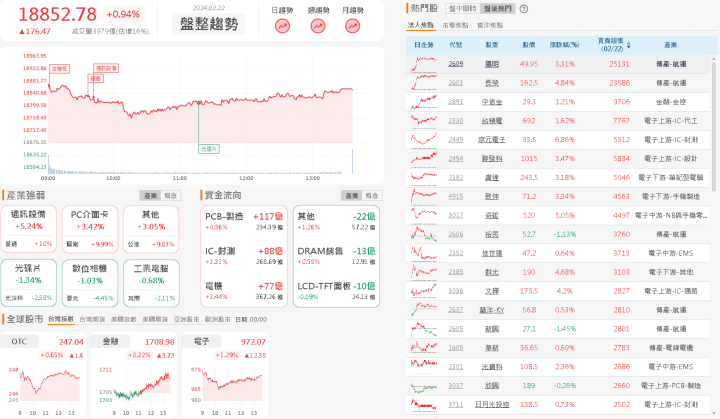This screenshot has height=419, width=720.
Task: Open stock code link 2603
Action: click(456, 83)
